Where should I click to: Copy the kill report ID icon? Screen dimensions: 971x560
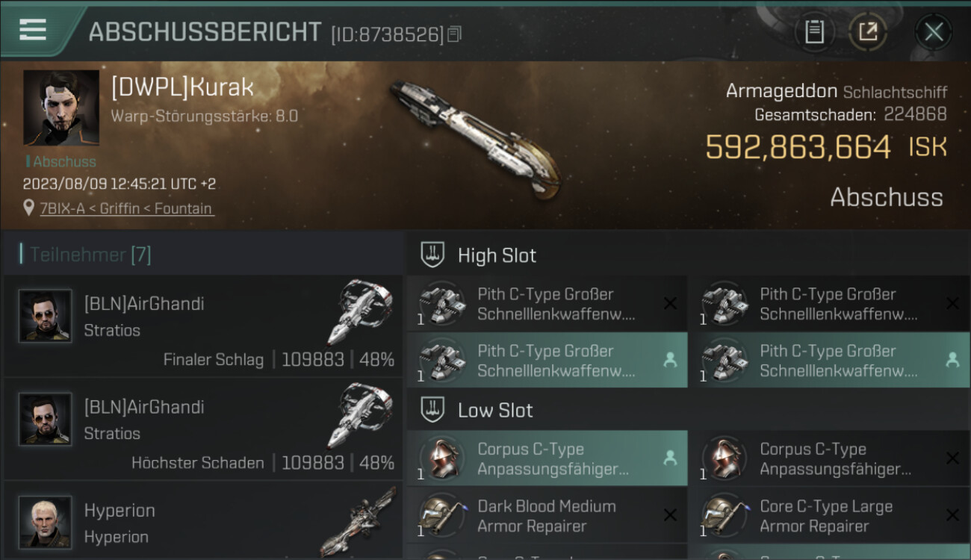coord(455,34)
